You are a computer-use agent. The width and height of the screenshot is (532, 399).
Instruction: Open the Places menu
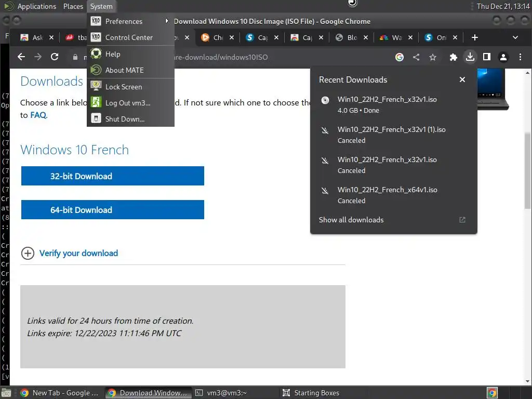pos(73,6)
